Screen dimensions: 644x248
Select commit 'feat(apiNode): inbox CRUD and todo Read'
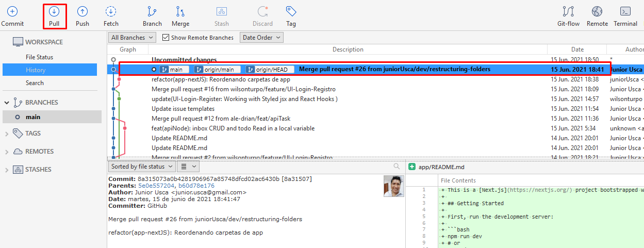point(375,128)
